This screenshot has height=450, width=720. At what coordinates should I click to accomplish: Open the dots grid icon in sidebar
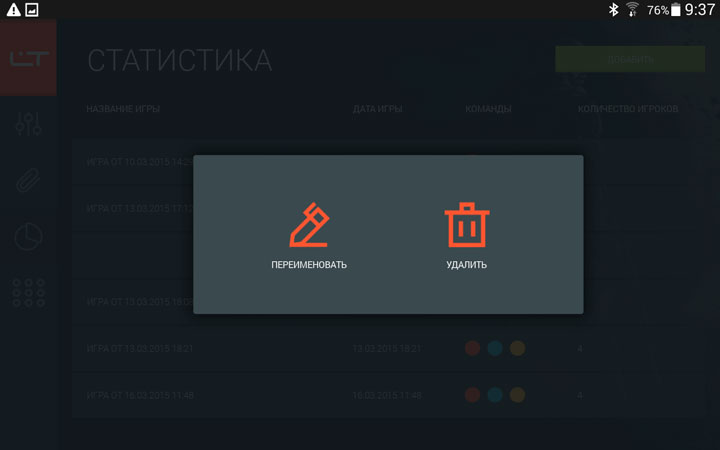[x=28, y=293]
